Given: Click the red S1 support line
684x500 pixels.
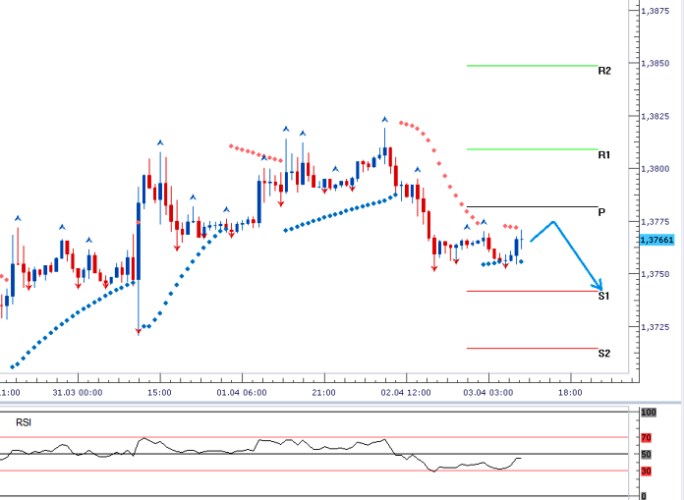Looking at the screenshot, I should coord(532,291).
